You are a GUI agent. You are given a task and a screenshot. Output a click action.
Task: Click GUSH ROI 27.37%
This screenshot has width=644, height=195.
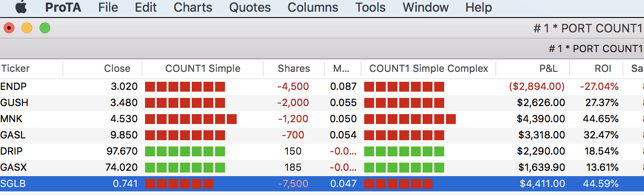[602, 102]
